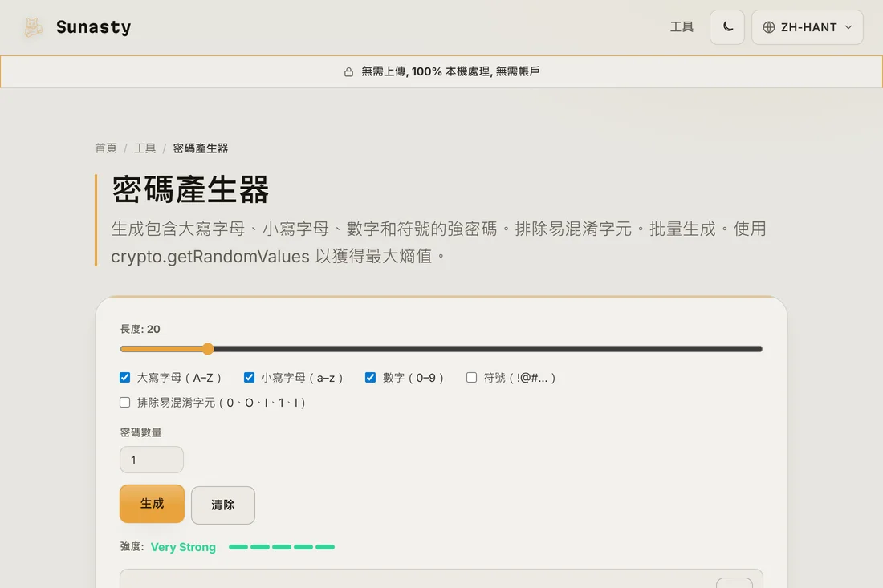Open 工具 breadcrumb link
Screen dimensions: 883x588
(144, 148)
